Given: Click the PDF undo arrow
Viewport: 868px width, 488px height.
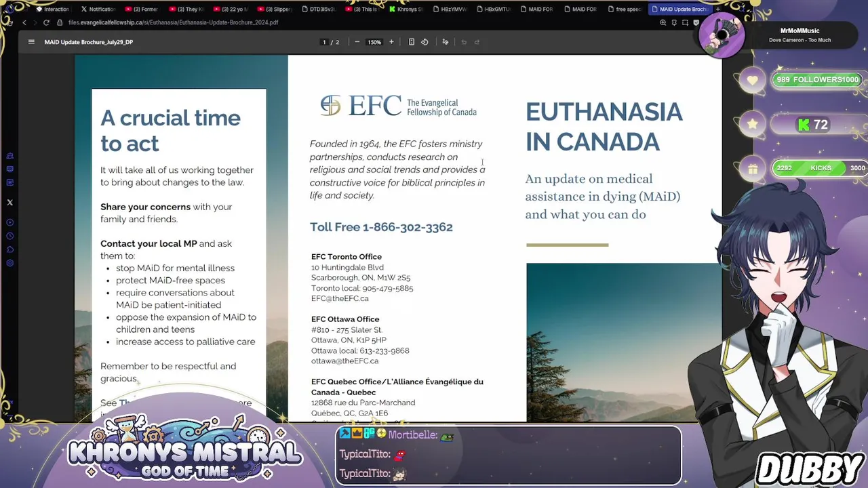Looking at the screenshot, I should pos(464,42).
